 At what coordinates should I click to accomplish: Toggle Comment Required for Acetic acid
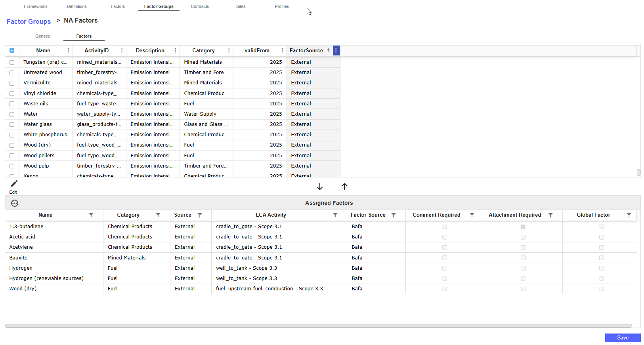[445, 237]
